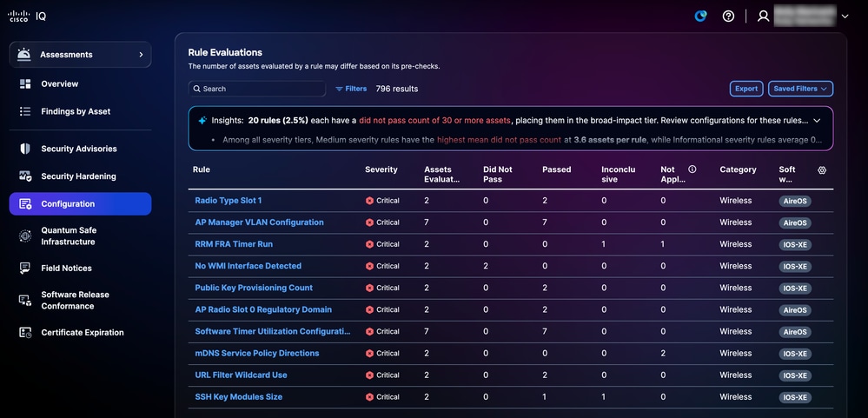Open the Filters panel
Viewport: 868px width, 418px height.
coord(351,89)
